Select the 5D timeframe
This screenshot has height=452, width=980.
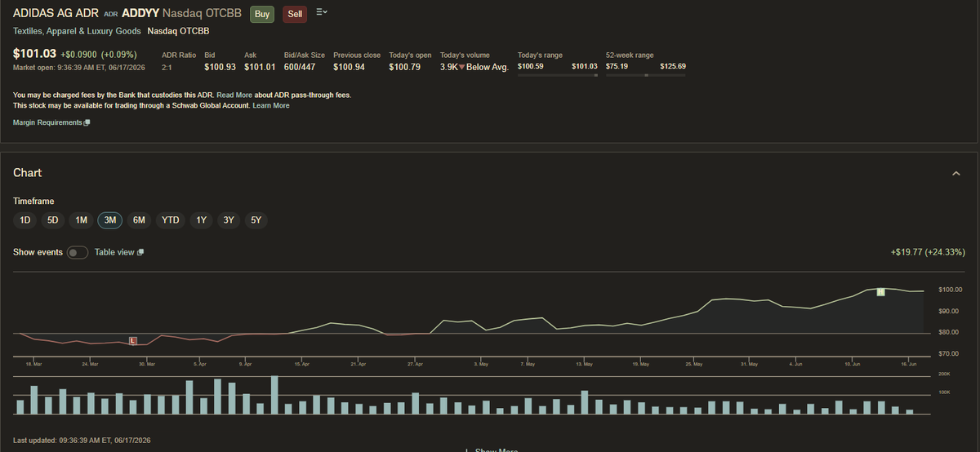click(53, 219)
